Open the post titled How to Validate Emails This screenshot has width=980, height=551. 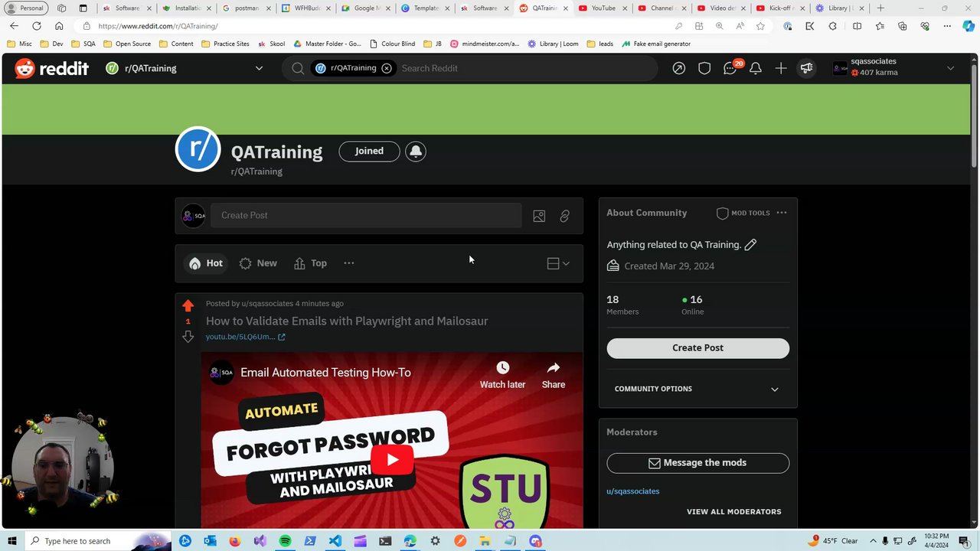pos(347,321)
